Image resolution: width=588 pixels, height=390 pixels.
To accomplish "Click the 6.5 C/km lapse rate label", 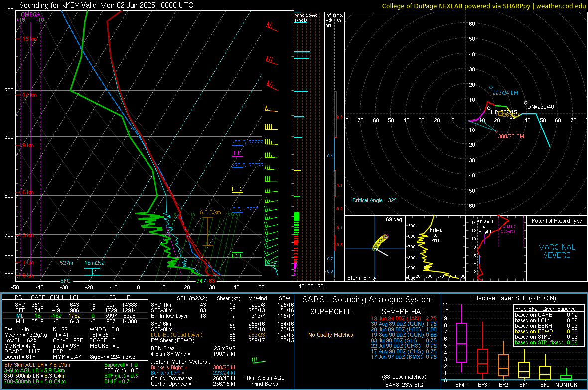I will pos(210,212).
